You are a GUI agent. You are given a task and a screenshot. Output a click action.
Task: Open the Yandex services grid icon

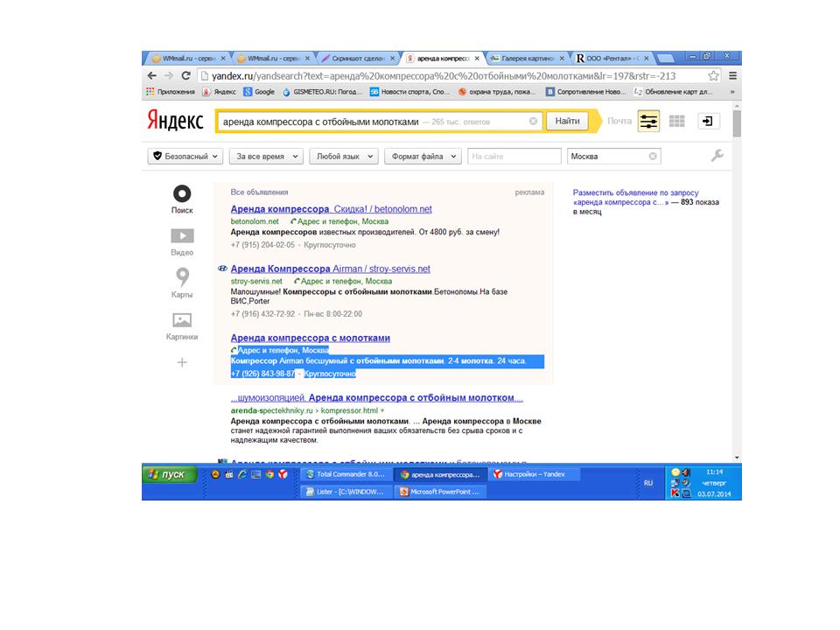676,121
